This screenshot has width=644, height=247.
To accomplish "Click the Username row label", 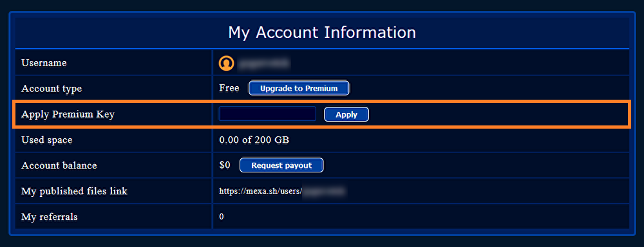I will 44,63.
